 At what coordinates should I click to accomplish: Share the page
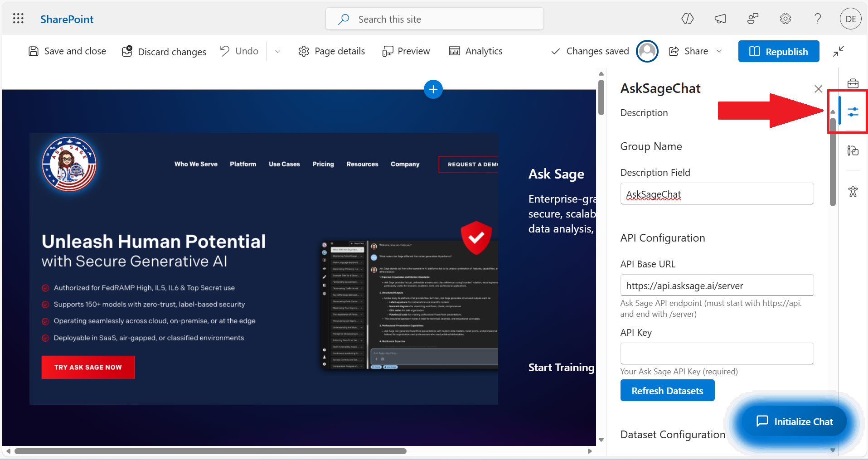[689, 51]
